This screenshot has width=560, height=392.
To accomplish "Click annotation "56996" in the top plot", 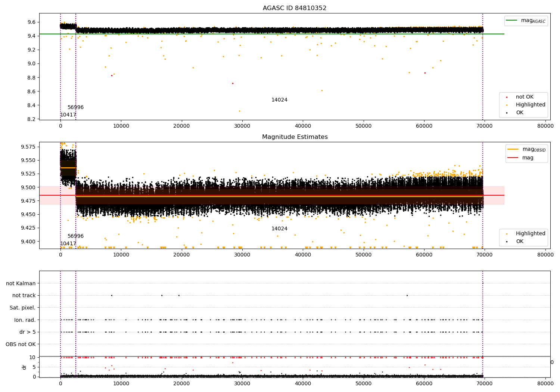I will pos(75,108).
